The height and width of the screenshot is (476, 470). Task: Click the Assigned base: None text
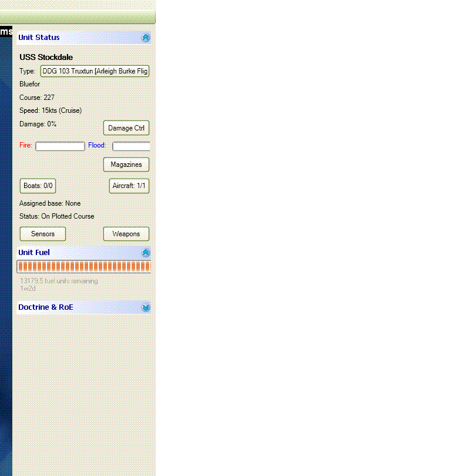tap(50, 203)
